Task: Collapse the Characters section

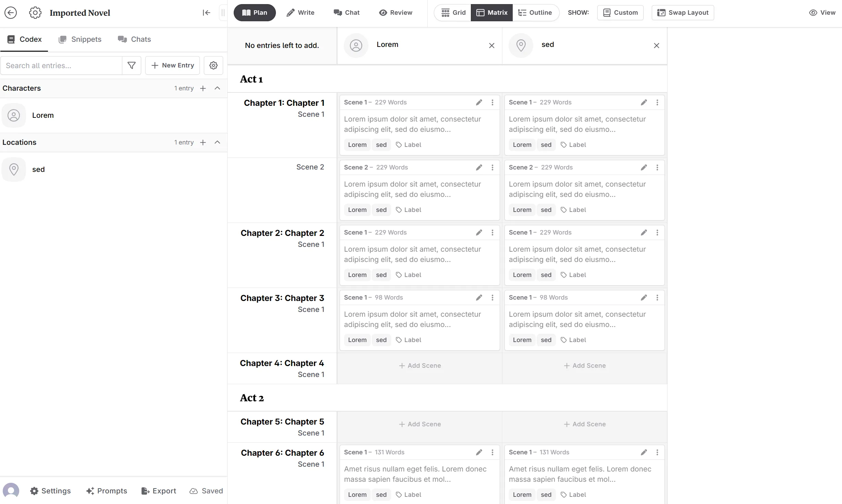Action: 217,88
